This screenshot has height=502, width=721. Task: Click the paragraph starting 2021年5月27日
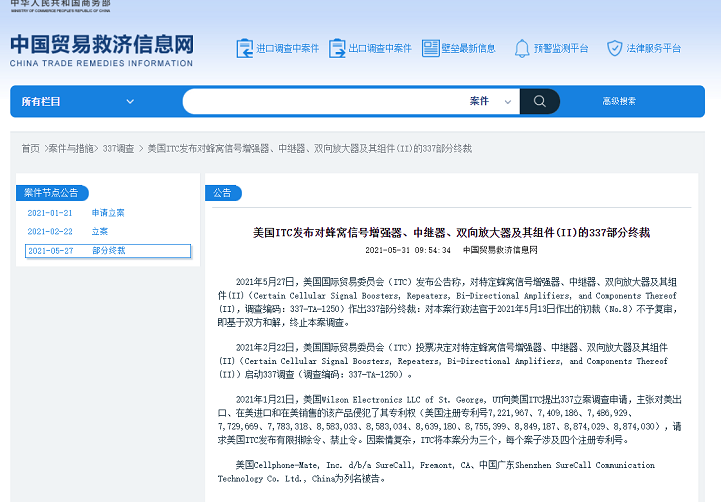pos(447,302)
